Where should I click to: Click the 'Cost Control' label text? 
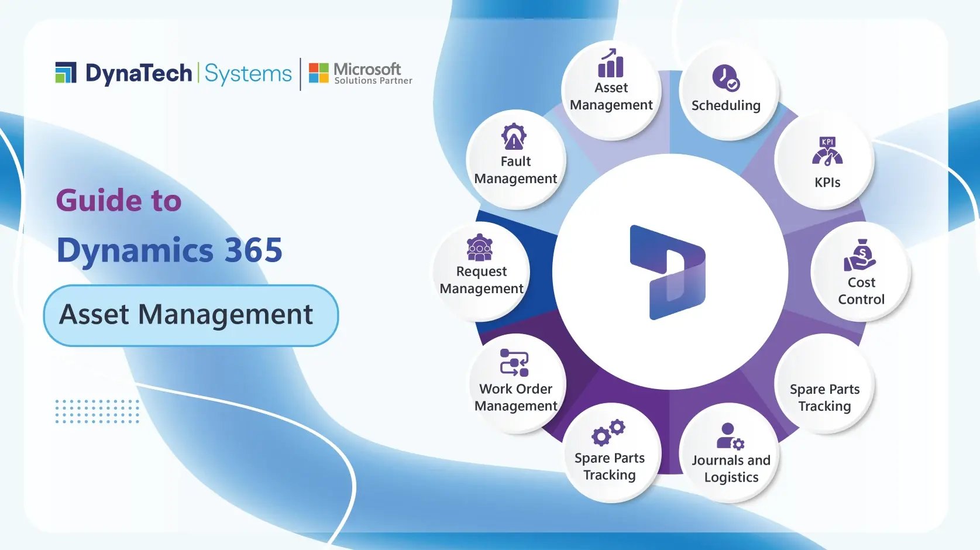click(861, 291)
